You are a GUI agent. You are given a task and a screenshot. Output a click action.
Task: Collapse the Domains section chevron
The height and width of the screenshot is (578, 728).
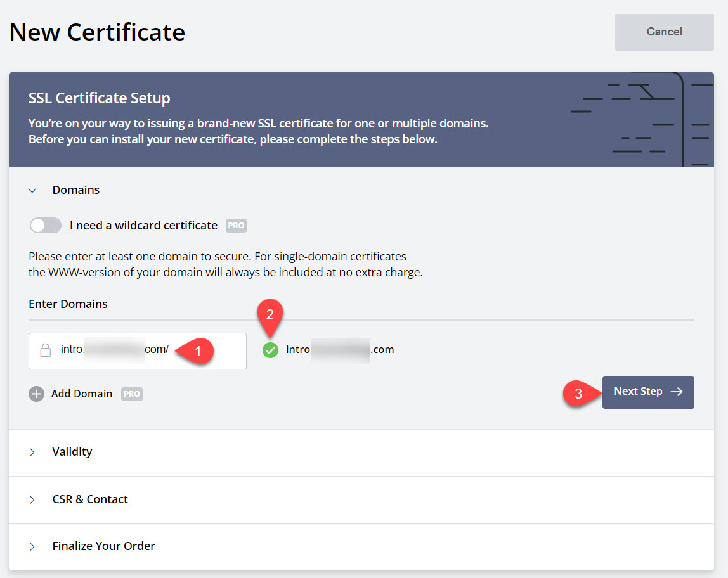pos(32,190)
